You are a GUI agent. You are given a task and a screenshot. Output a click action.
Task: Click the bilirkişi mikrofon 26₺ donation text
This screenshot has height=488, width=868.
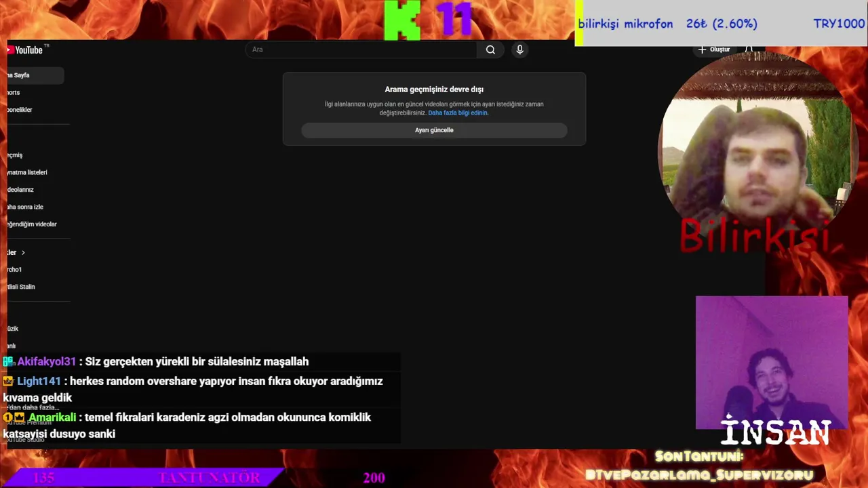[667, 24]
